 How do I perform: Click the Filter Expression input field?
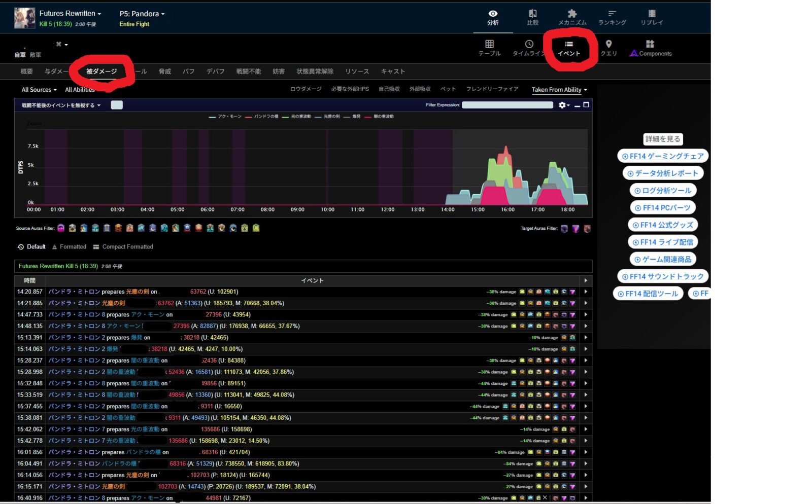coord(507,105)
